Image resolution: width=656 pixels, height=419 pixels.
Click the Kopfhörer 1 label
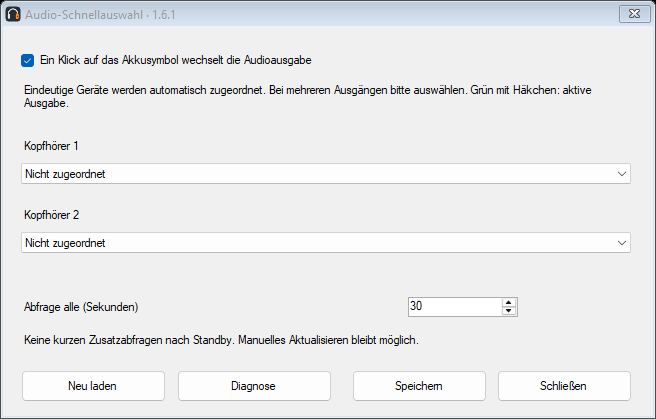51,146
